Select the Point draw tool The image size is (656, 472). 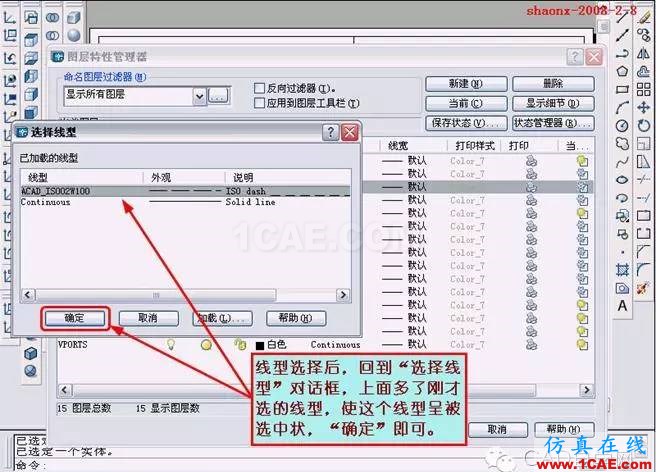tap(623, 252)
